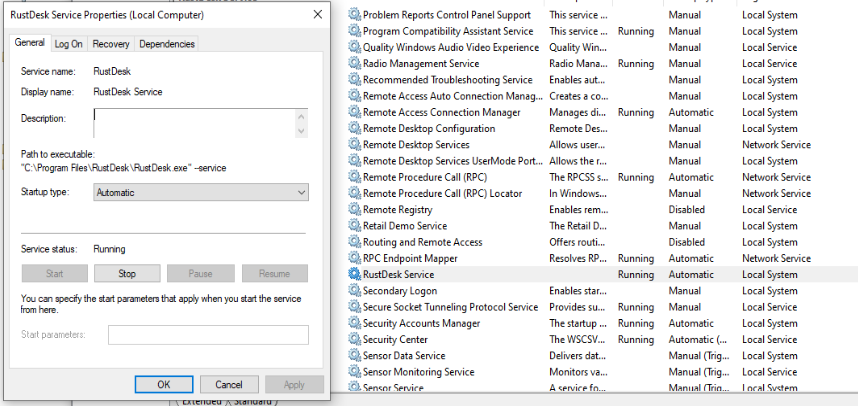Click Local Service logon for Quality Windows Audio
The width and height of the screenshot is (858, 406).
(x=769, y=48)
